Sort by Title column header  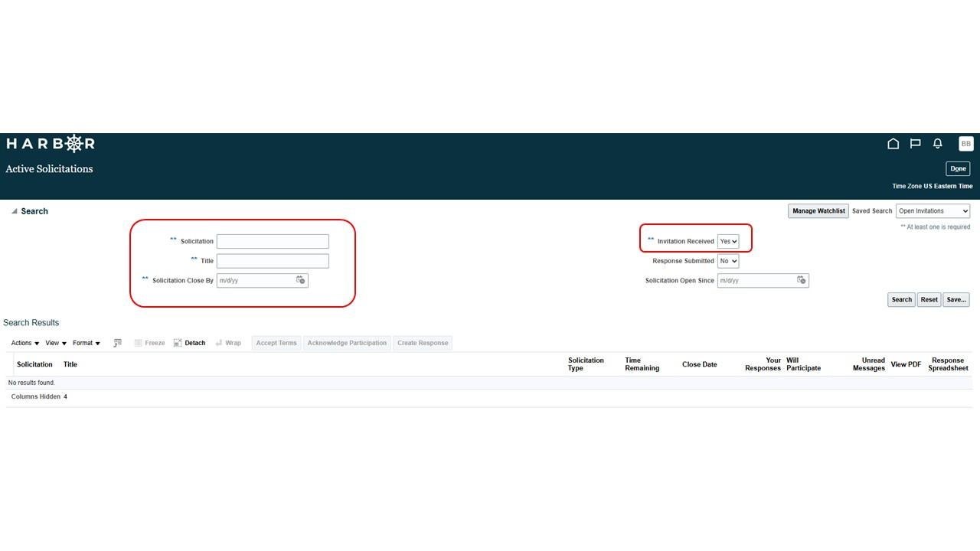(70, 364)
